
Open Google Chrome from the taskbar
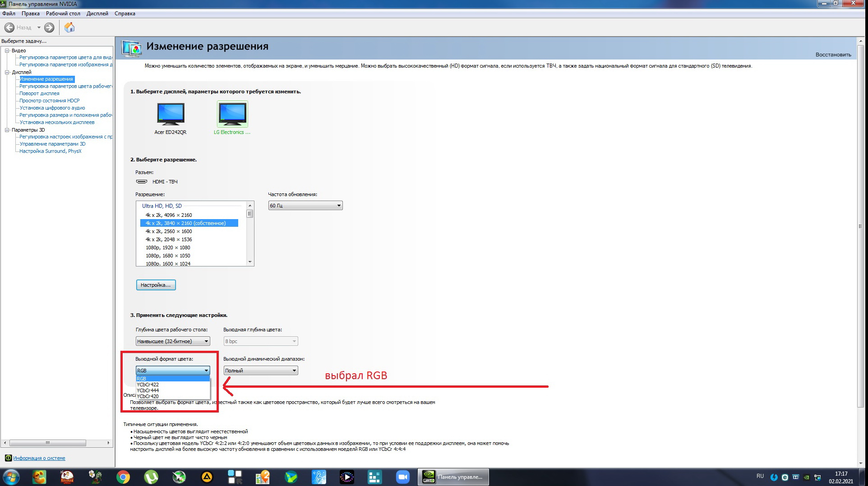point(123,477)
